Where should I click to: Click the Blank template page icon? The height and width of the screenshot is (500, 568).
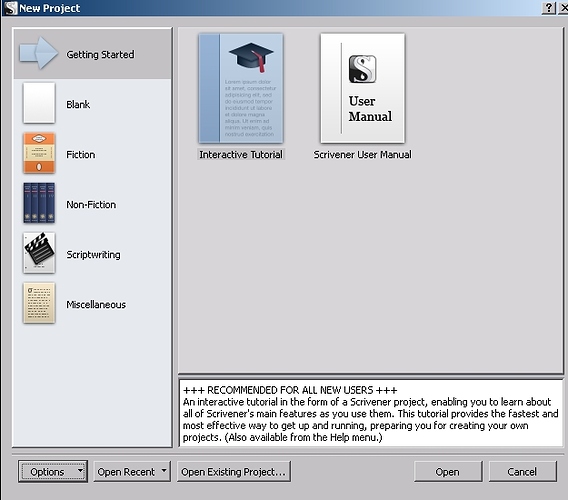(39, 103)
